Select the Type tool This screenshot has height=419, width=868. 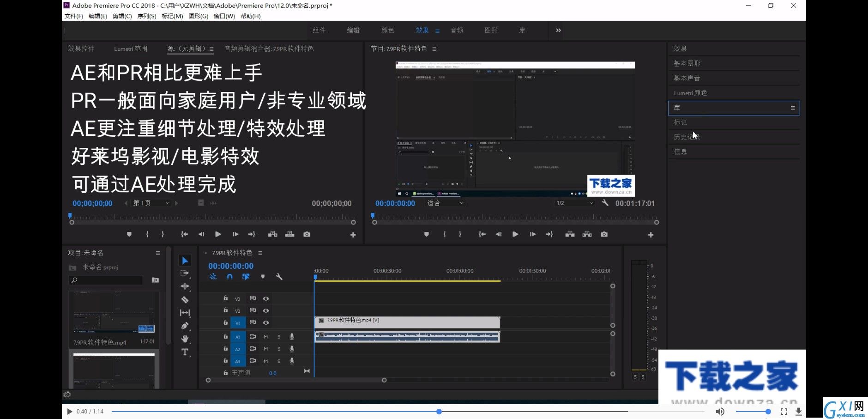[x=185, y=352]
